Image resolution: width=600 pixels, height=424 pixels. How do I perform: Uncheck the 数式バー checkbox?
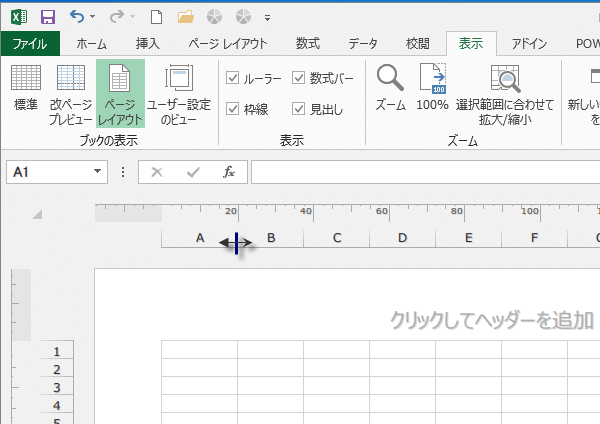pyautogui.click(x=299, y=78)
